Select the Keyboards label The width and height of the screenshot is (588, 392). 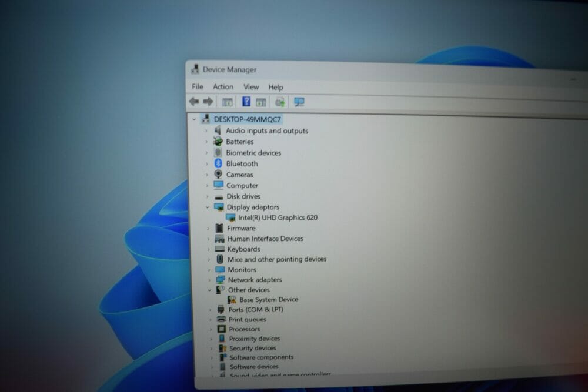coord(244,249)
